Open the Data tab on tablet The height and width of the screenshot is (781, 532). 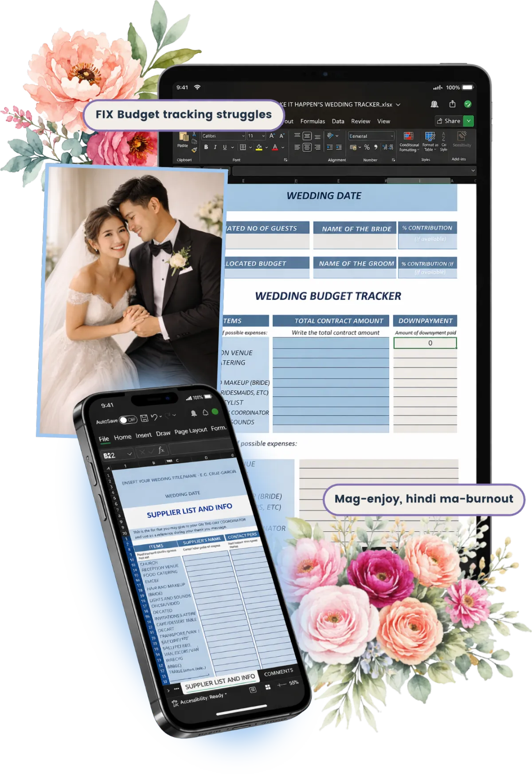click(x=338, y=121)
